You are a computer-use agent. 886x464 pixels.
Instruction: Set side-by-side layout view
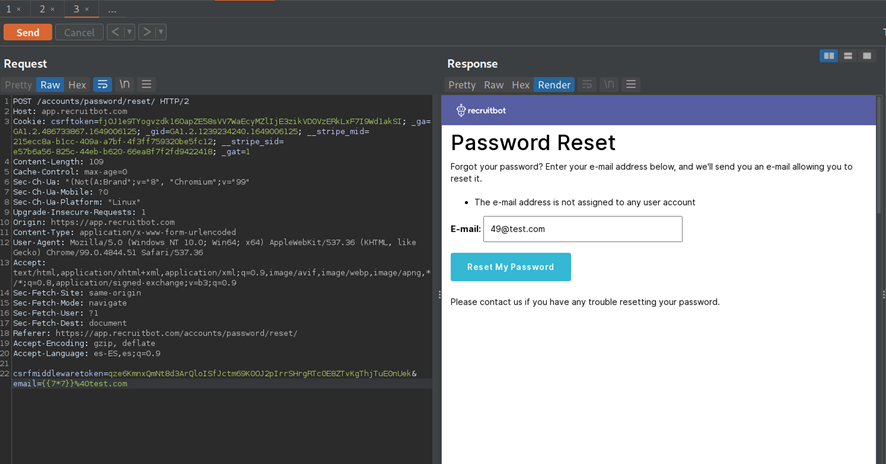coord(829,55)
